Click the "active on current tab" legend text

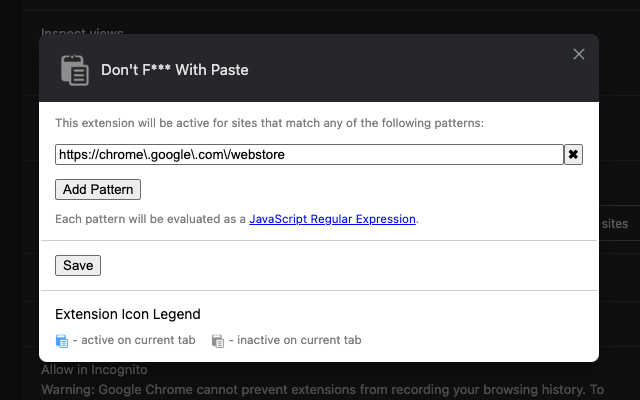(x=138, y=340)
